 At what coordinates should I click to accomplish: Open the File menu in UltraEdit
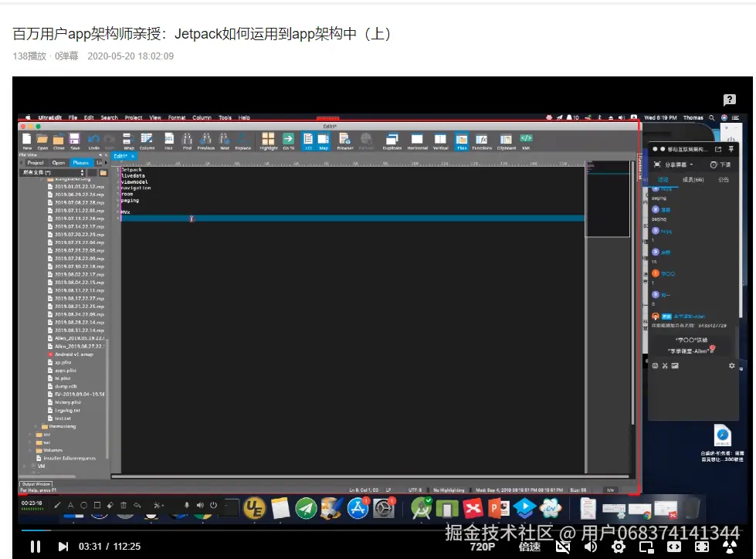coord(73,117)
